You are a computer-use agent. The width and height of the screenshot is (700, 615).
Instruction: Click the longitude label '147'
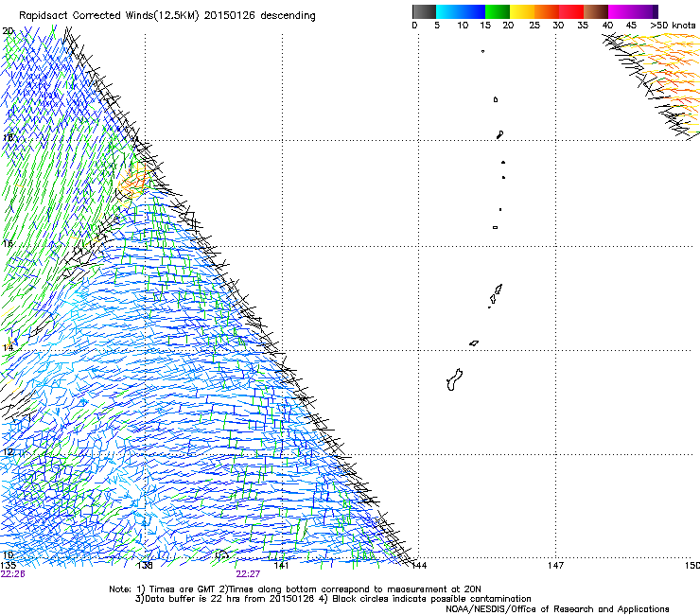tap(555, 566)
